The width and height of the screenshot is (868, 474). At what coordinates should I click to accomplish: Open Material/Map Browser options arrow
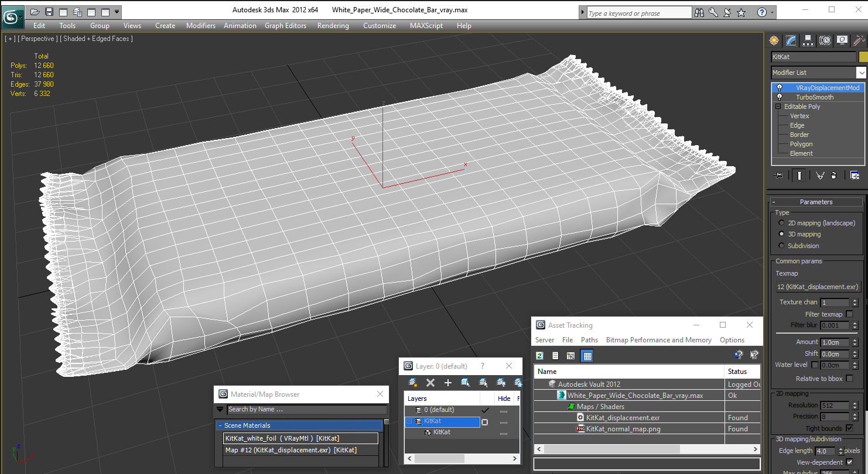(220, 410)
